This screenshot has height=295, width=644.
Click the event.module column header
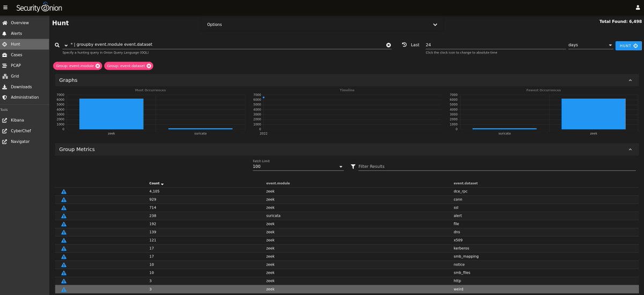[278, 183]
